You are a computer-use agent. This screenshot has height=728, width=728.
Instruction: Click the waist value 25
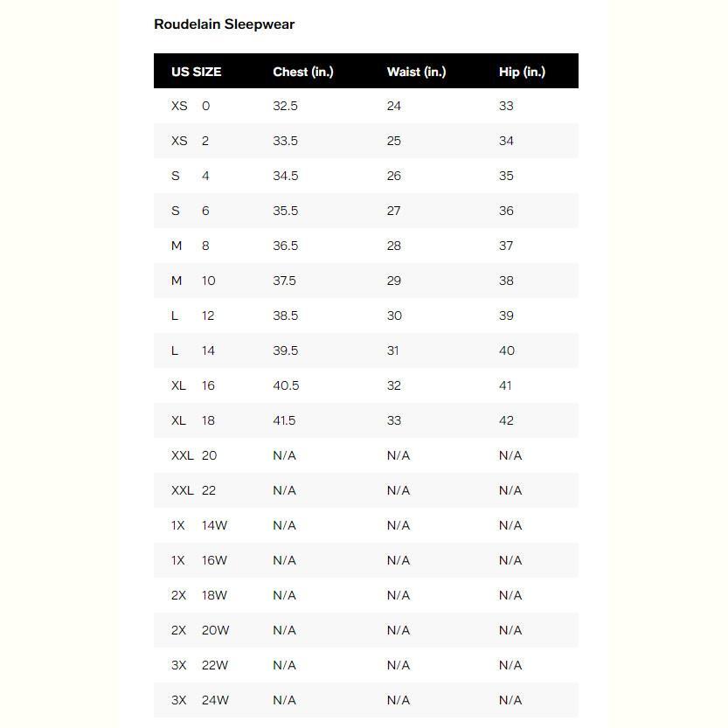(x=394, y=141)
